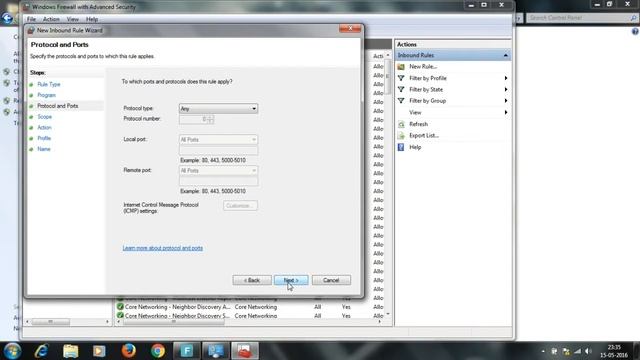Image resolution: width=640 pixels, height=360 pixels.
Task: Go to the Profile step
Action: pyautogui.click(x=44, y=138)
